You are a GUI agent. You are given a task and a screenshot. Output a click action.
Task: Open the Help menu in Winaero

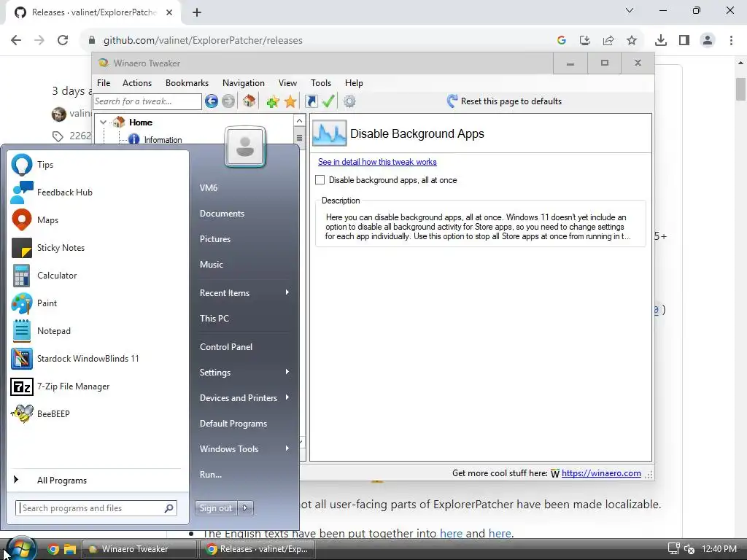point(354,83)
